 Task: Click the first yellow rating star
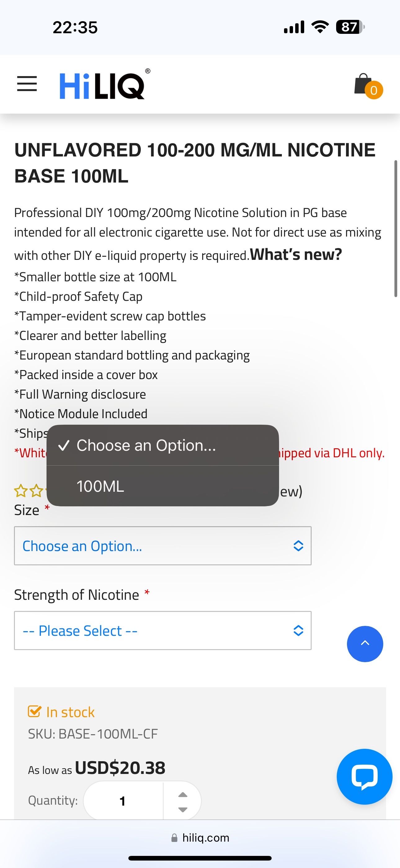tap(21, 491)
